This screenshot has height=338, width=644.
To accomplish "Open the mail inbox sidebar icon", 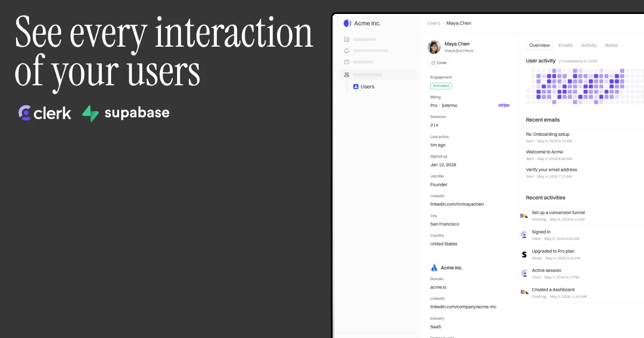I will (x=347, y=62).
